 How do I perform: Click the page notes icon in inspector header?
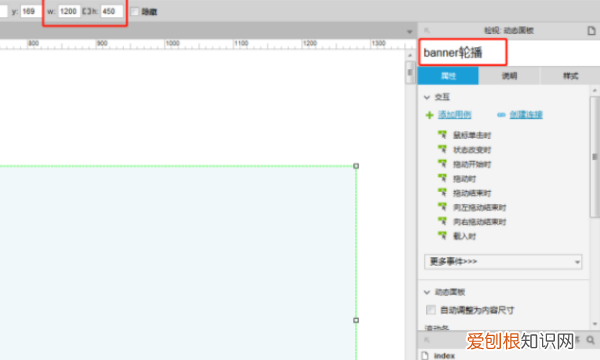591,31
